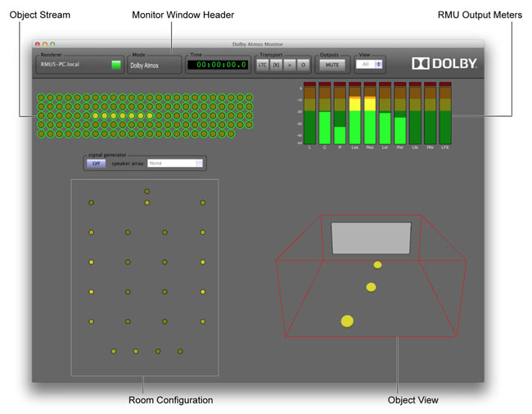Click the LTC transport button
532x414 pixels.
262,65
